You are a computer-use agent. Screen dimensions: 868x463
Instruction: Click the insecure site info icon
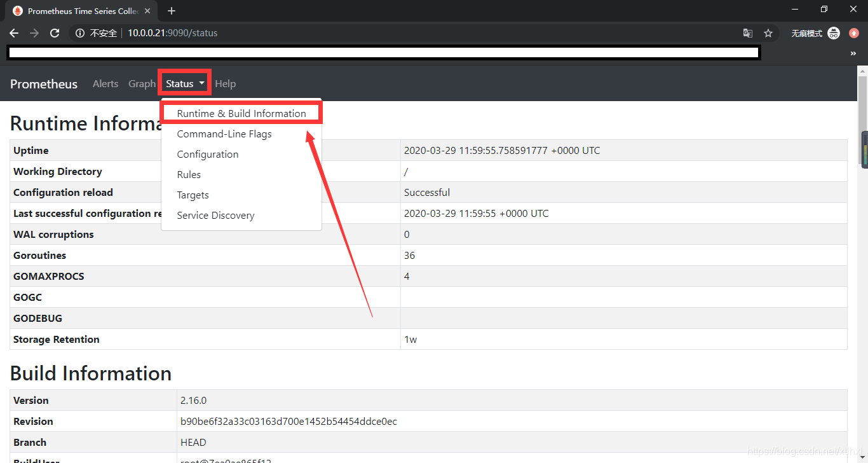pos(80,33)
